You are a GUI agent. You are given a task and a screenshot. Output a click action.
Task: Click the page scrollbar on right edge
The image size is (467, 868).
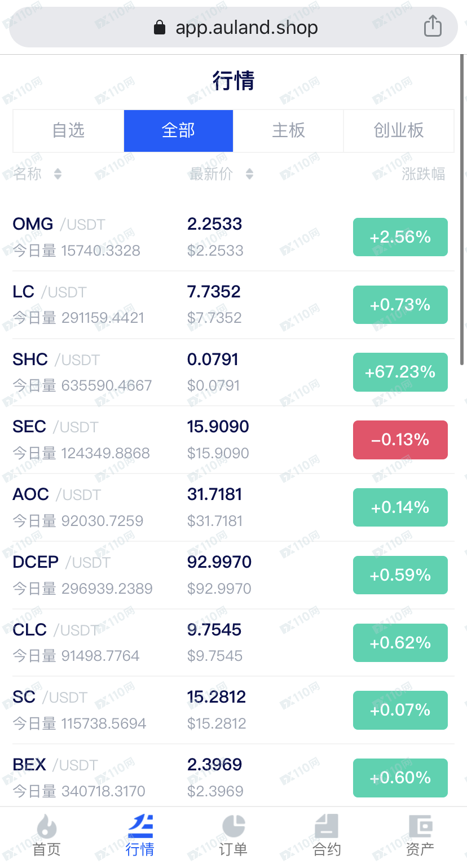coord(463,210)
